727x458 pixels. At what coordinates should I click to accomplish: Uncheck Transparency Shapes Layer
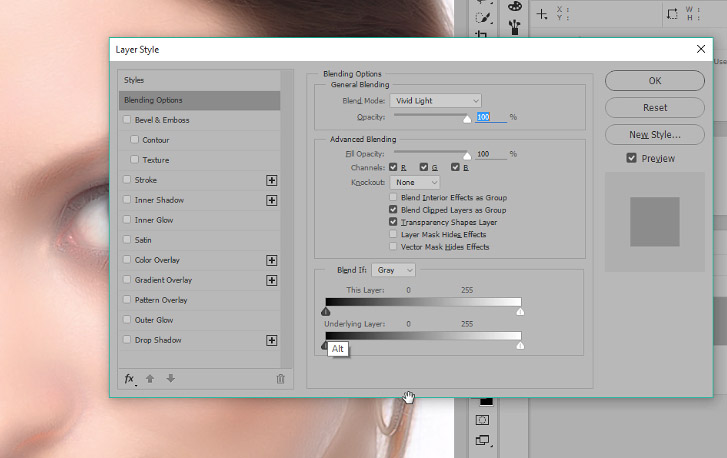point(393,222)
